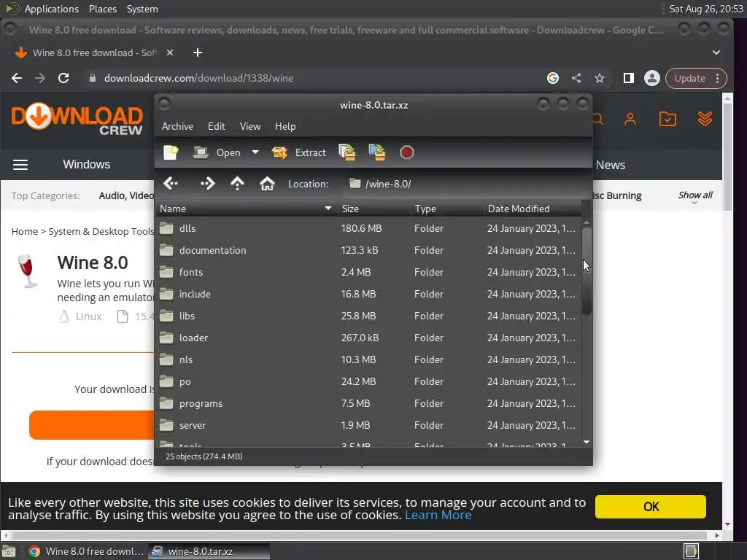Select the programs folder

pyautogui.click(x=368, y=404)
